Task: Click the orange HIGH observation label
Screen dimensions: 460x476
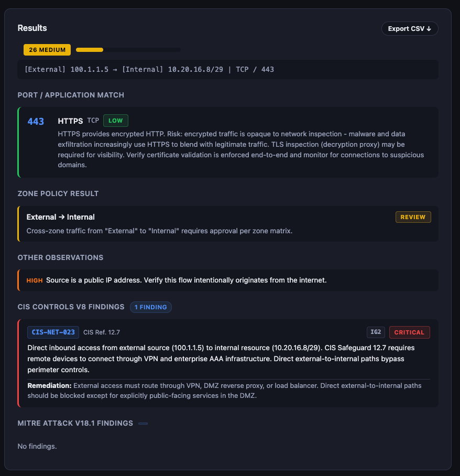Action: [x=35, y=280]
